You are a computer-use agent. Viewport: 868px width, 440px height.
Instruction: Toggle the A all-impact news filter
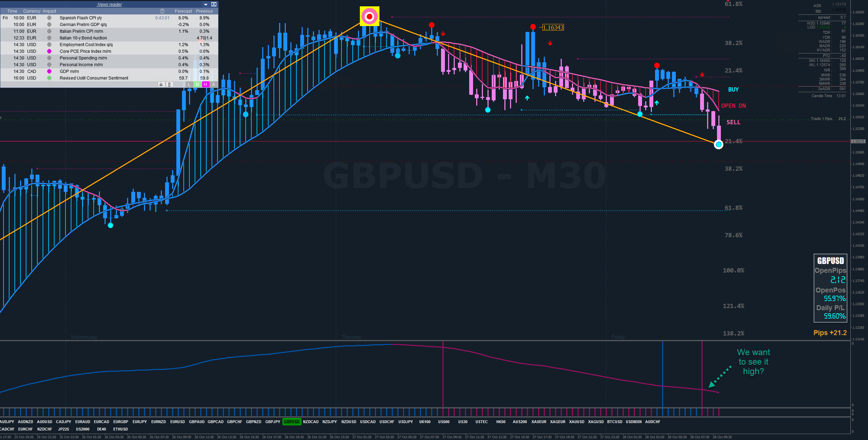click(x=213, y=84)
